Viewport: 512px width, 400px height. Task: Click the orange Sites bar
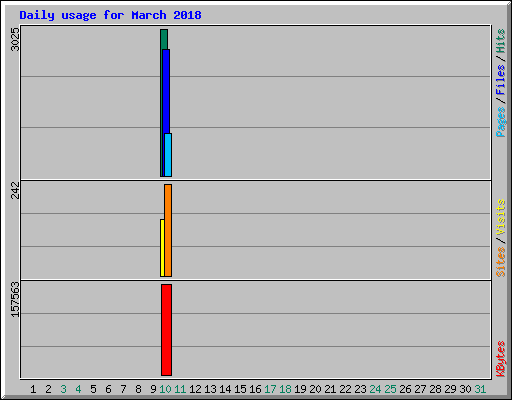(x=168, y=230)
